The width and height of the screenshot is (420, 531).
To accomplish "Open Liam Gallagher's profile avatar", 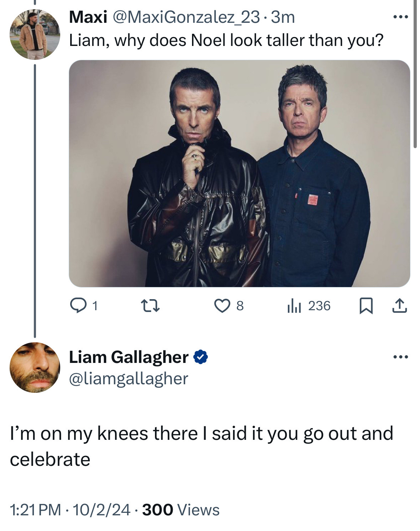I will (35, 368).
